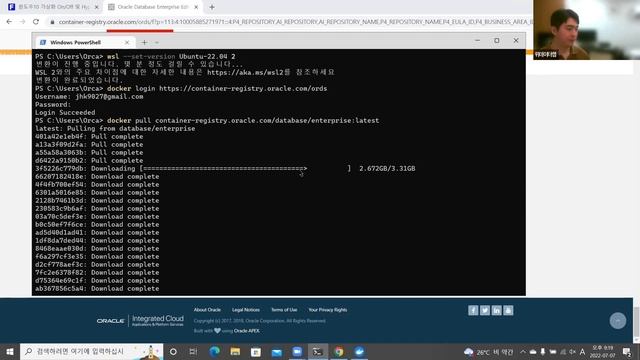Image resolution: width=640 pixels, height=360 pixels.
Task: Open a new PowerShell tab with plus icon
Action: (144, 42)
